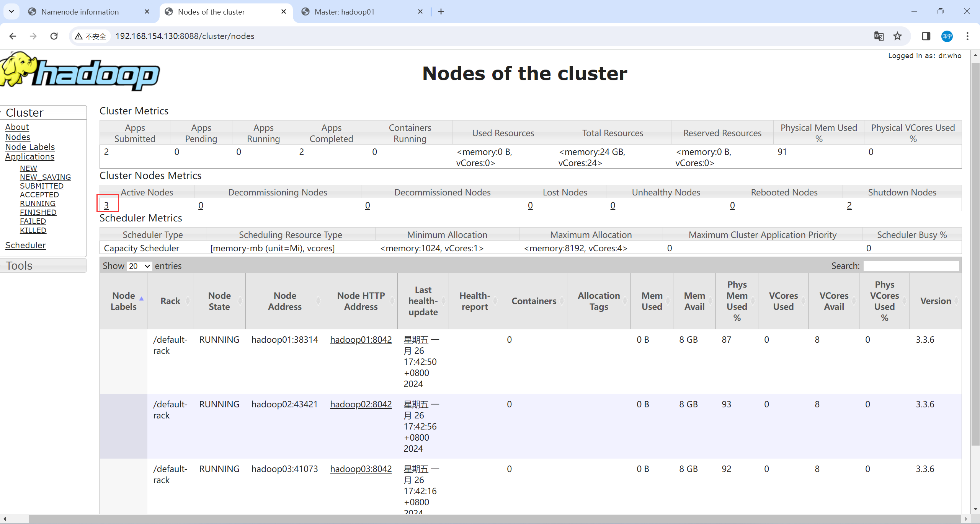The width and height of the screenshot is (980, 524).
Task: Switch to Master: hadoop01 tab
Action: (x=362, y=11)
